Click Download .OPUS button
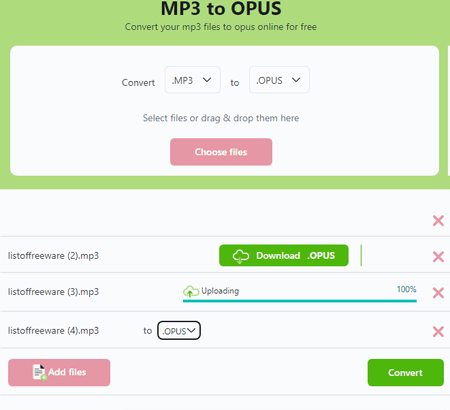Viewport: 450px width, 410px height. 284,256
